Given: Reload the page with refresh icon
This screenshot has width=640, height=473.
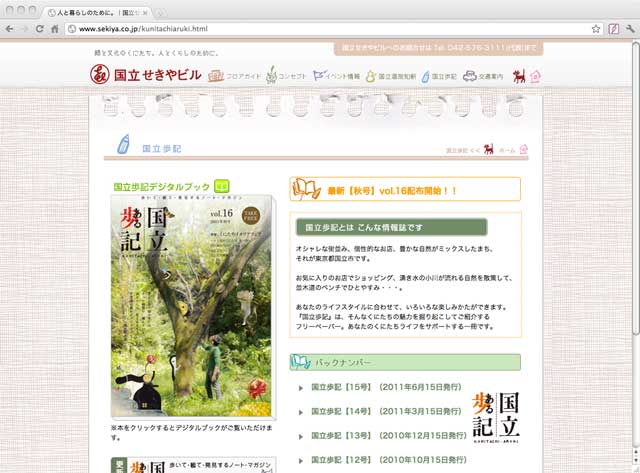Looking at the screenshot, I should tap(40, 29).
